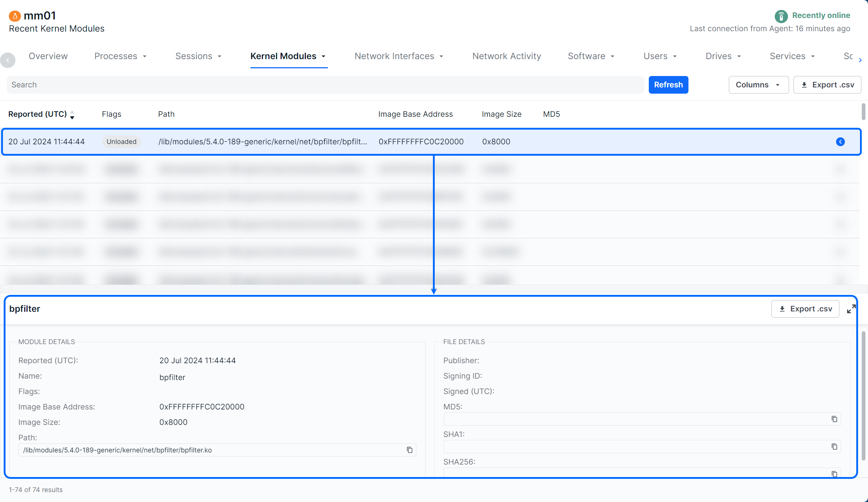Copy the module path to clipboard

pyautogui.click(x=409, y=450)
